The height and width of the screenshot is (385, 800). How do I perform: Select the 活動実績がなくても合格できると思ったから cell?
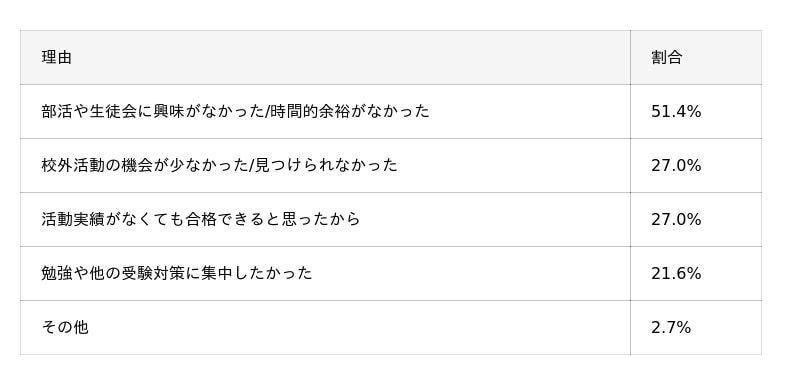click(325, 220)
